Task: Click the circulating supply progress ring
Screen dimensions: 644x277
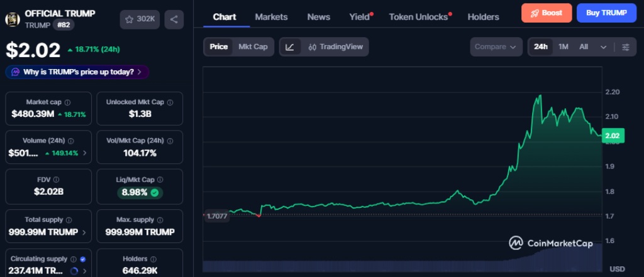Action: point(74,271)
